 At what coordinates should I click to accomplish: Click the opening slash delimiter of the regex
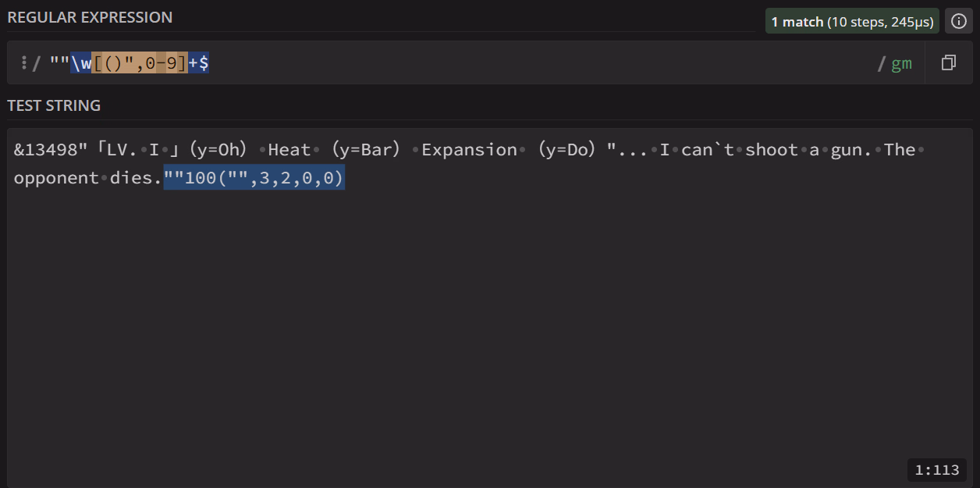pos(36,63)
